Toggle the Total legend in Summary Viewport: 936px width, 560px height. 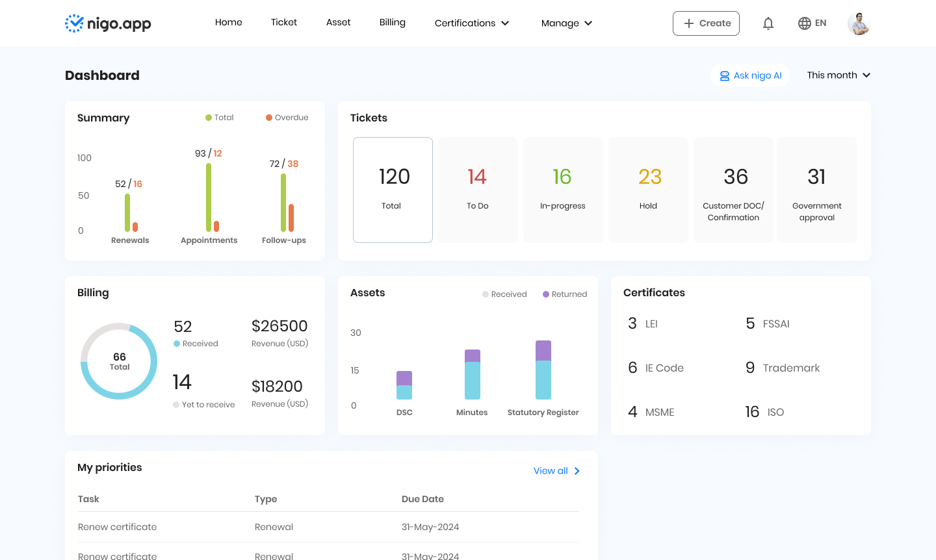pos(219,118)
